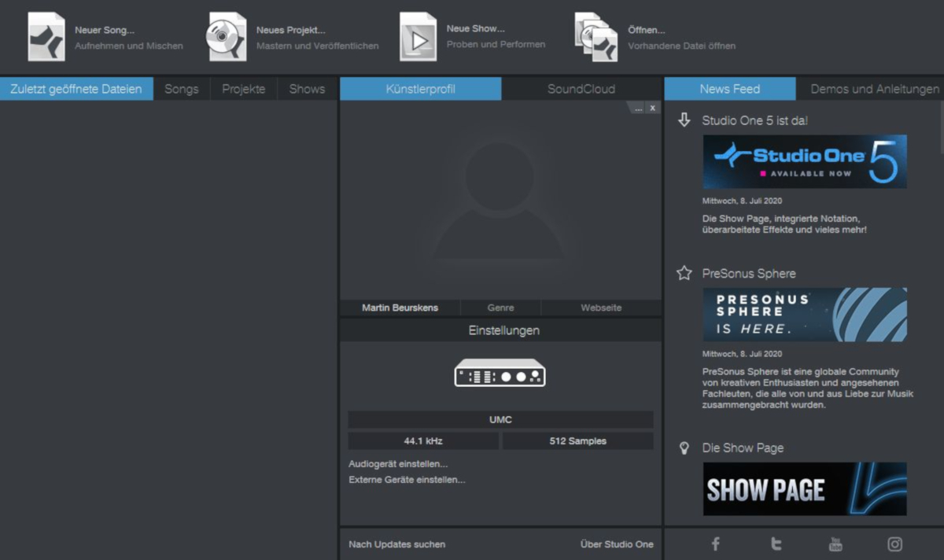Image resolution: width=944 pixels, height=560 pixels.
Task: Switch to the SoundCloud tab
Action: coord(581,89)
